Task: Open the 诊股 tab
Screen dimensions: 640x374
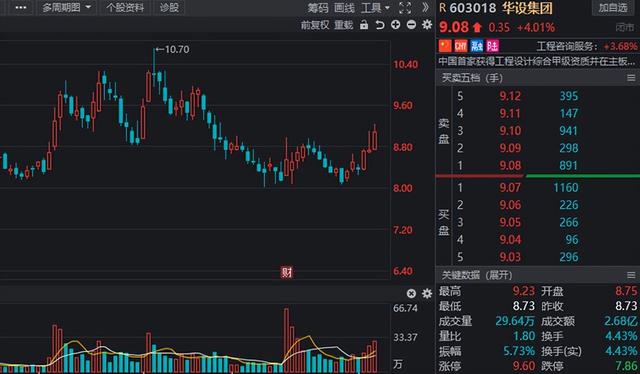Action: (169, 7)
